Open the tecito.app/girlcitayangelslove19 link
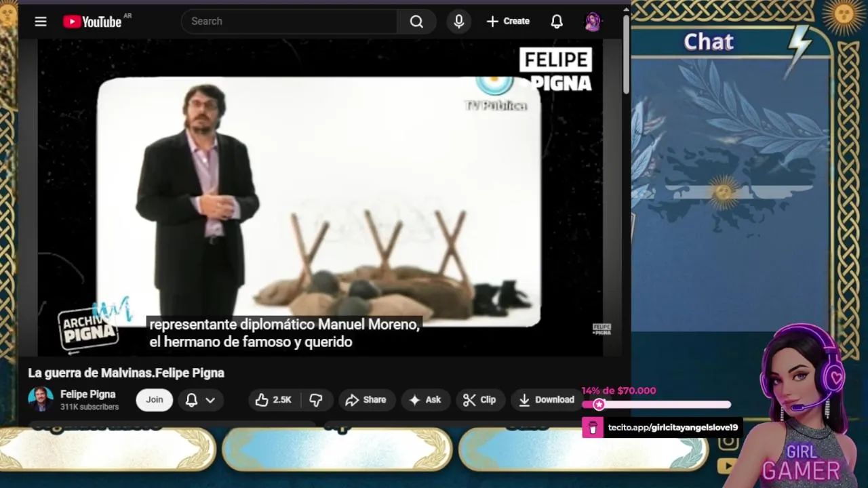Image resolution: width=868 pixels, height=488 pixels. pyautogui.click(x=673, y=428)
